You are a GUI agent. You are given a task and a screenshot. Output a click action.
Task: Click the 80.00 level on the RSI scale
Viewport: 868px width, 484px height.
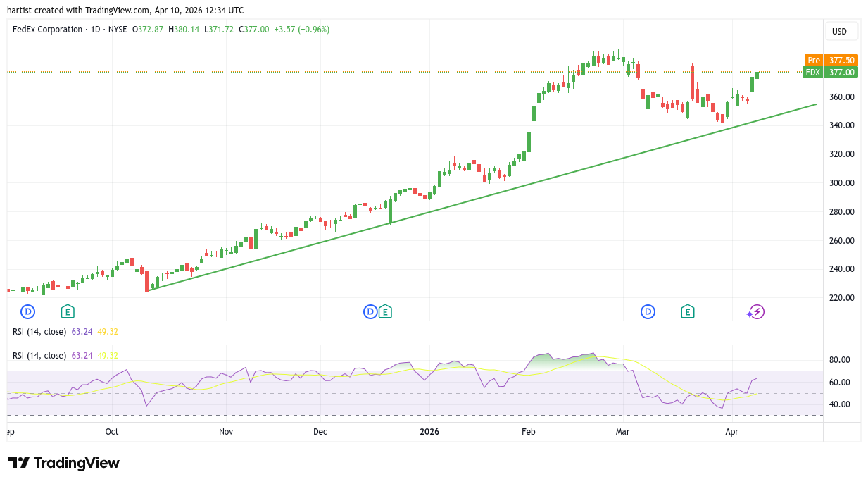[839, 360]
